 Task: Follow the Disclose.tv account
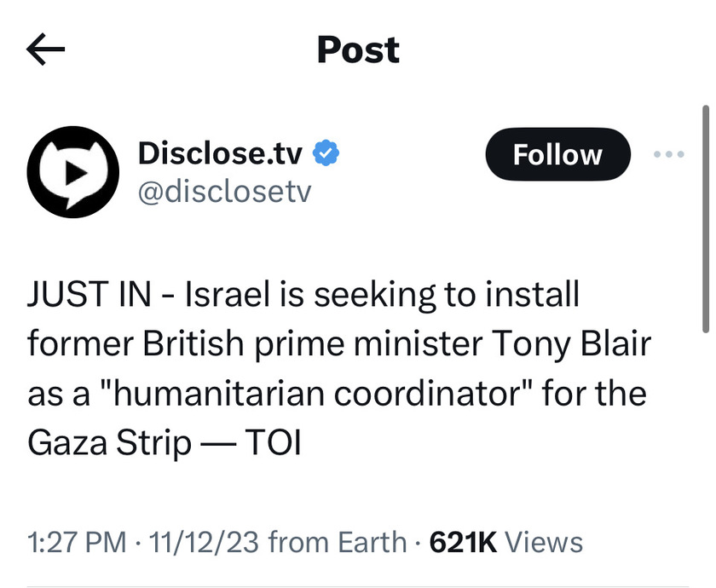click(x=557, y=154)
